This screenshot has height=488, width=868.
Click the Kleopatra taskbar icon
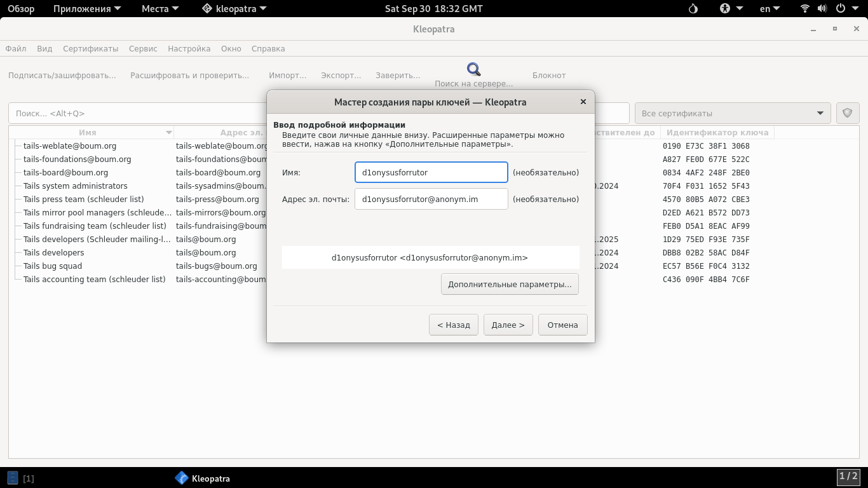(x=182, y=478)
